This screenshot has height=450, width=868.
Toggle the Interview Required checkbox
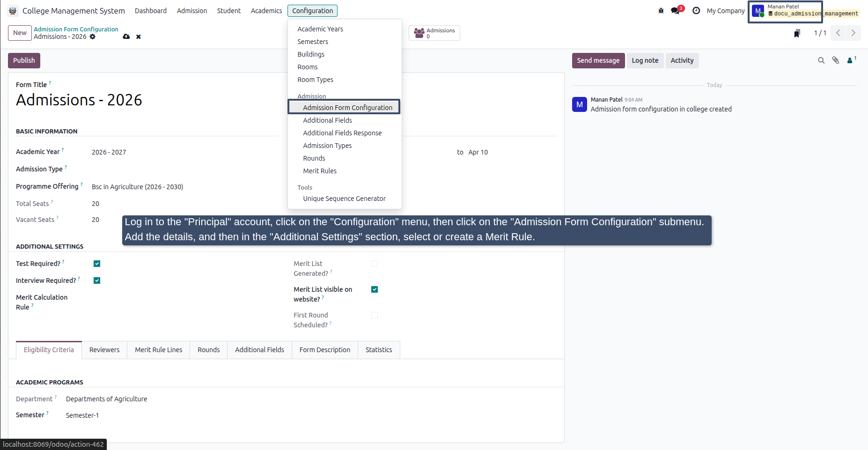[97, 280]
